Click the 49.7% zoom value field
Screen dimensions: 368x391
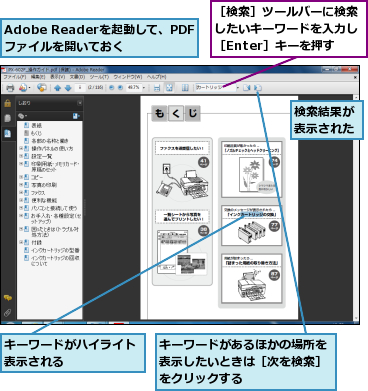(x=134, y=87)
